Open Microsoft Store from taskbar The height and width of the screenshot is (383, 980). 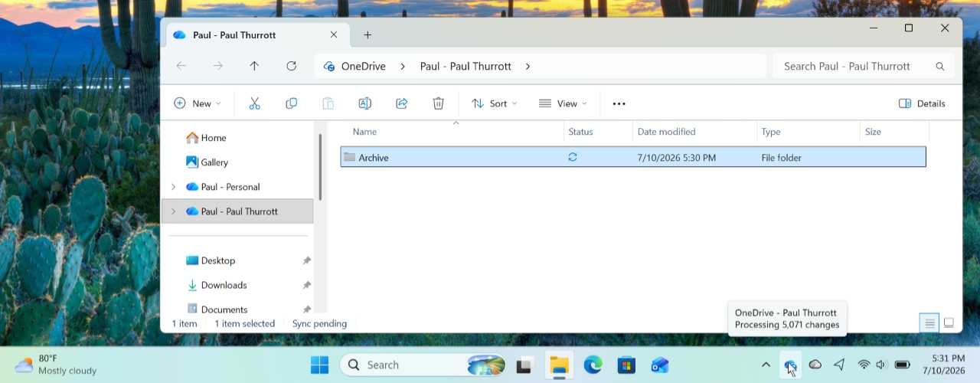627,365
